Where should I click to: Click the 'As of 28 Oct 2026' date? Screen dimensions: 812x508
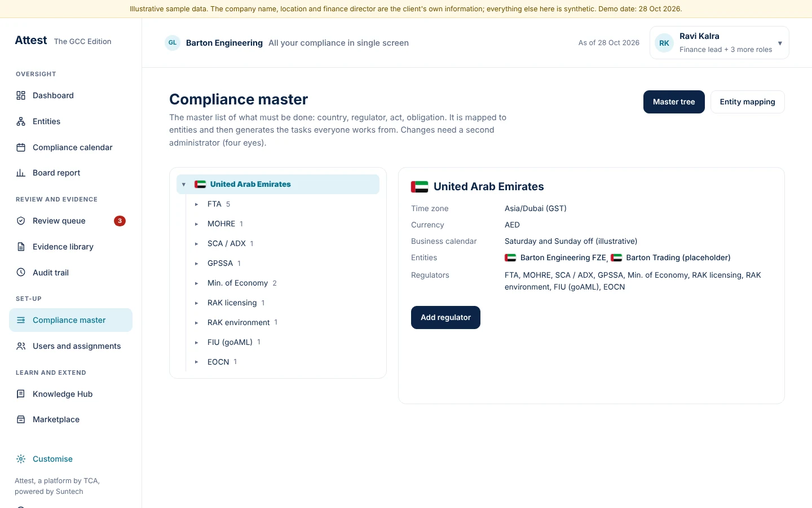pos(609,43)
